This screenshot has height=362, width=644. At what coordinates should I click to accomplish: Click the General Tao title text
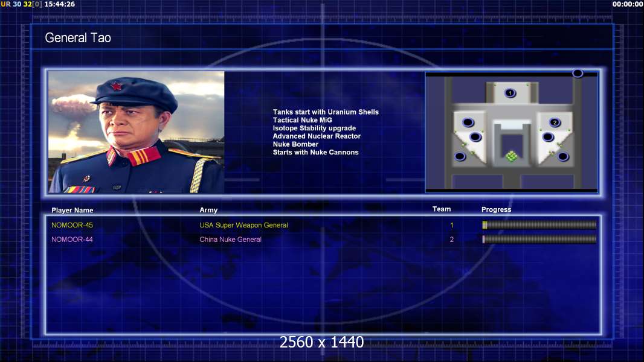point(78,38)
